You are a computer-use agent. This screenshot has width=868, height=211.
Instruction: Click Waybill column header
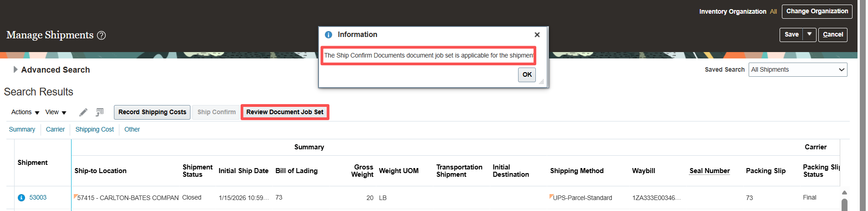643,171
